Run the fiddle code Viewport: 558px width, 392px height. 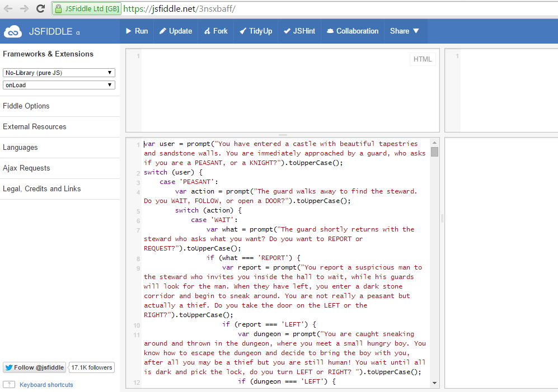[x=137, y=31]
